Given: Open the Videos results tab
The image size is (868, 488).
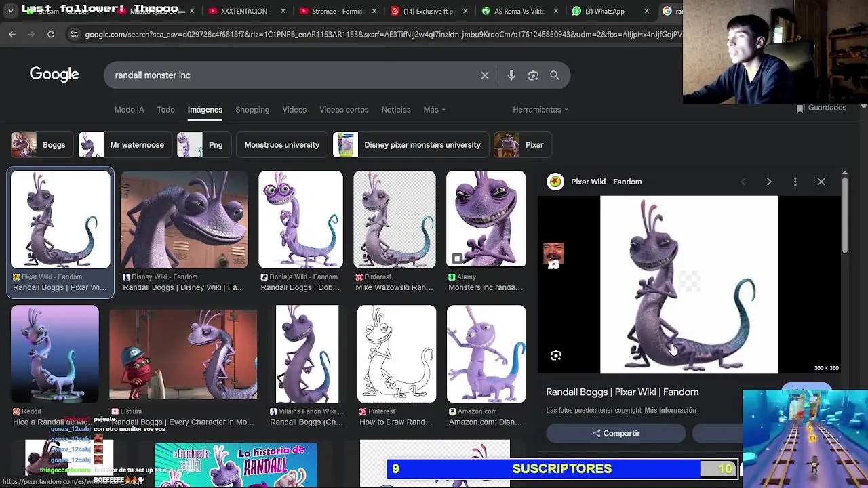Looking at the screenshot, I should point(294,109).
